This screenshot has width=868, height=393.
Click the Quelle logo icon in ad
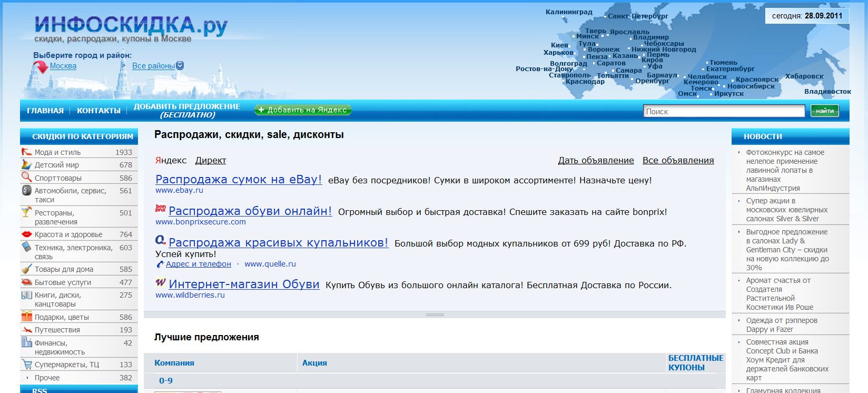161,240
